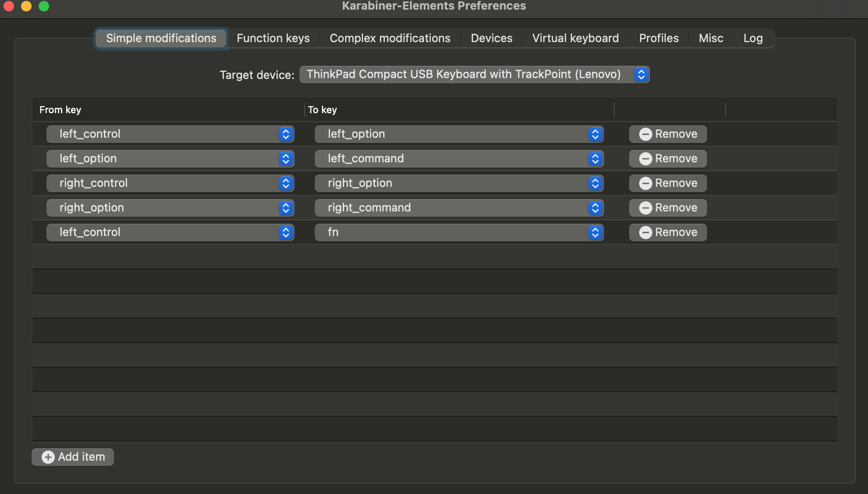The height and width of the screenshot is (494, 868).
Task: Remove the left_control to fn mapping
Action: 668,233
